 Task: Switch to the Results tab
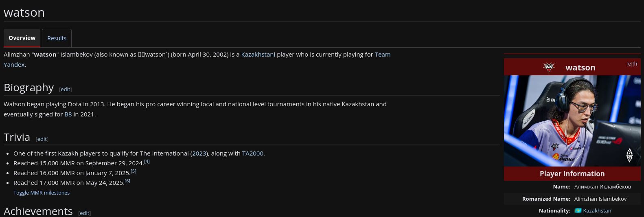coord(57,38)
